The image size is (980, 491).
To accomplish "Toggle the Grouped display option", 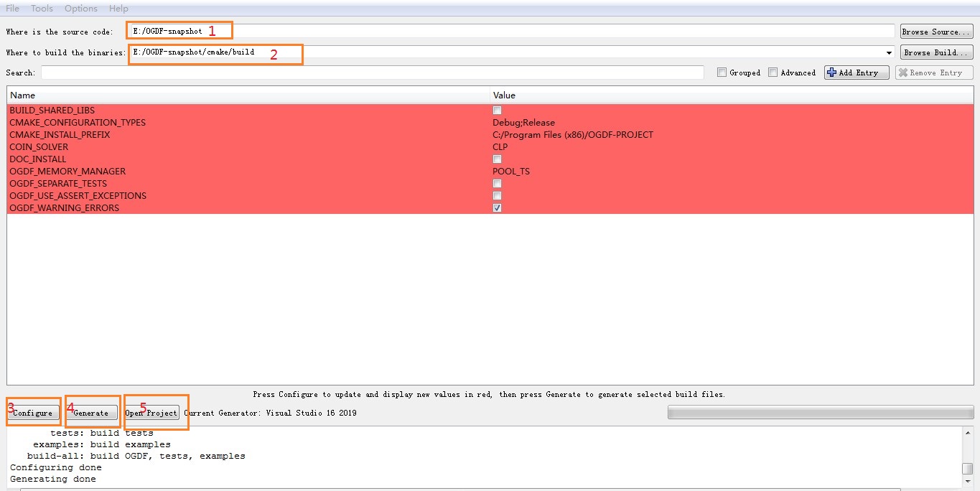I will pos(722,72).
